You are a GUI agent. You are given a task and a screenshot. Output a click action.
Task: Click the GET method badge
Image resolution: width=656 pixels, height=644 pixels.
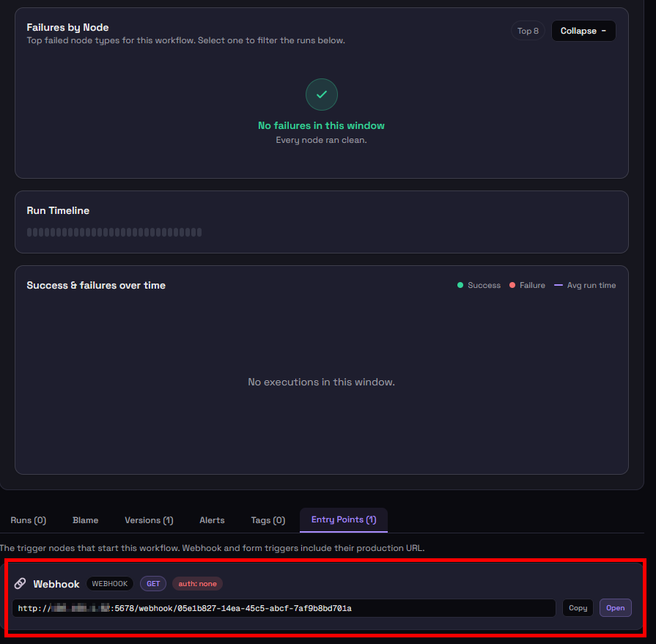click(x=153, y=583)
